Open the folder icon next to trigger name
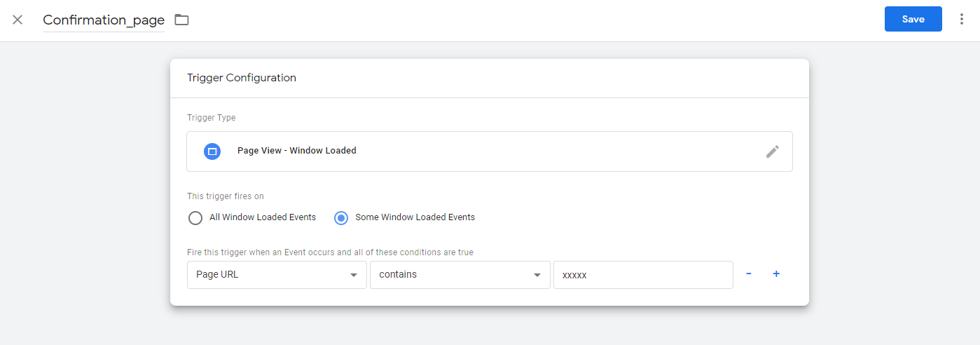The width and height of the screenshot is (980, 345). point(182,20)
